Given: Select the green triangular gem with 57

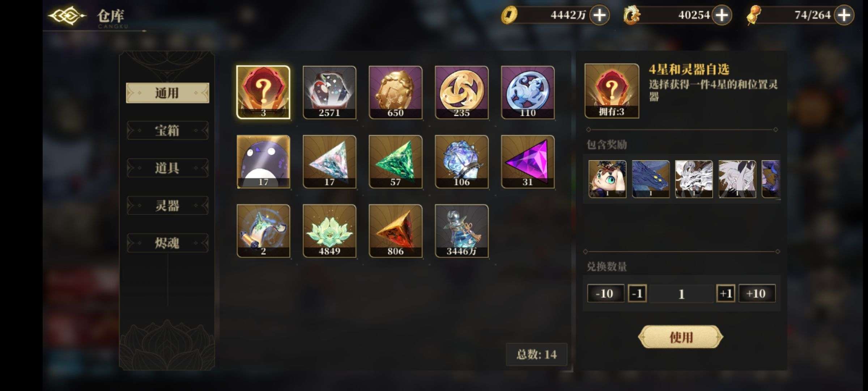Looking at the screenshot, I should [x=395, y=162].
